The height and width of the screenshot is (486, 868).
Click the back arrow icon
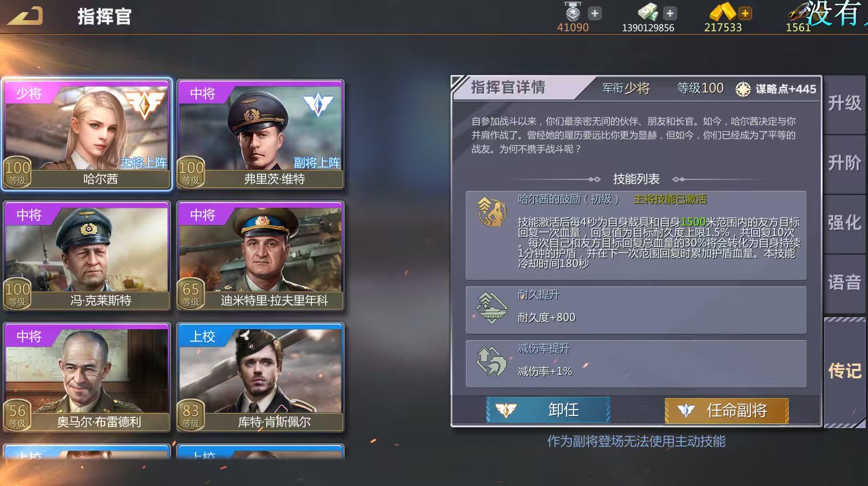coord(25,16)
